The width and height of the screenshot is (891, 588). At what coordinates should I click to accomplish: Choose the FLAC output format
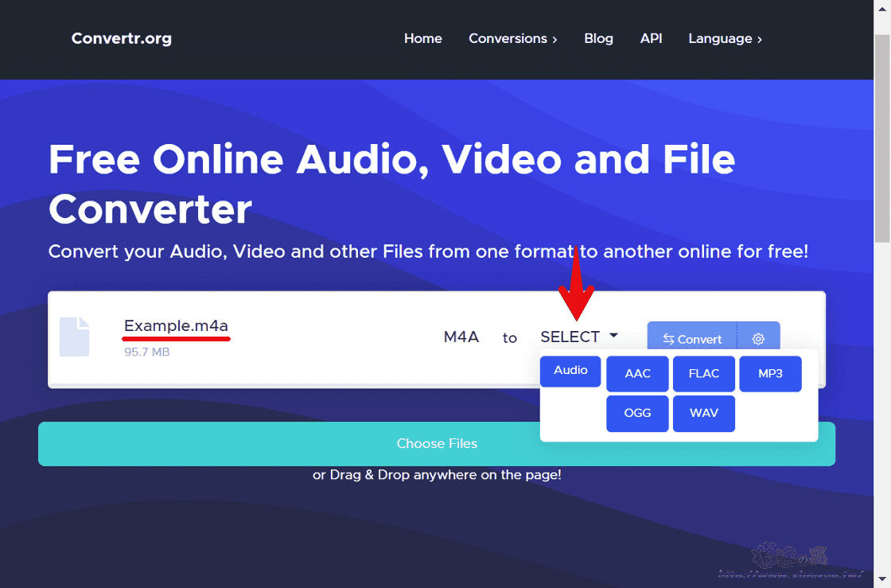(x=703, y=373)
